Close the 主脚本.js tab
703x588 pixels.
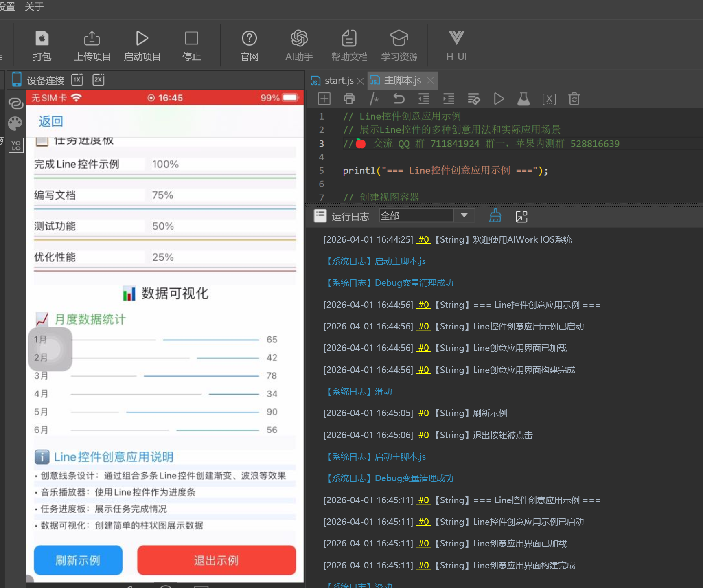(430, 81)
